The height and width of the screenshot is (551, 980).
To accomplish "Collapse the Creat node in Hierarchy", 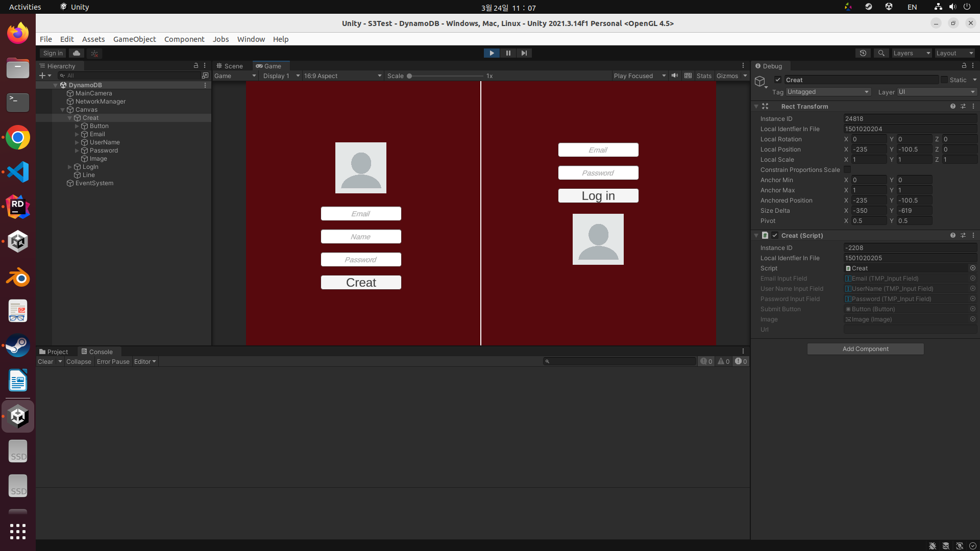I will [x=70, y=118].
